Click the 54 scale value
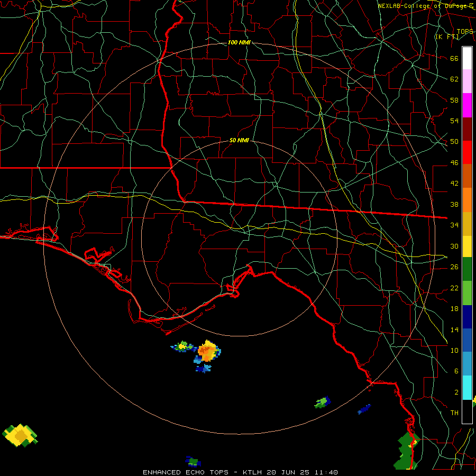 [x=454, y=121]
